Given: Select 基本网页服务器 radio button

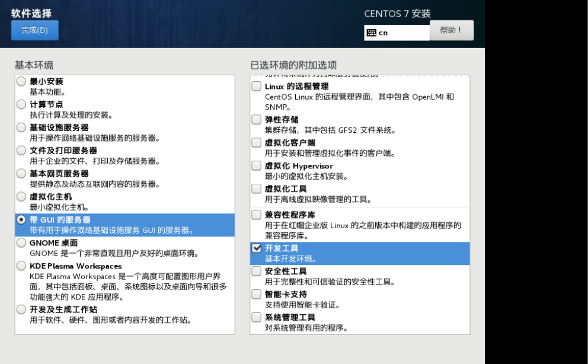Looking at the screenshot, I should (x=21, y=174).
